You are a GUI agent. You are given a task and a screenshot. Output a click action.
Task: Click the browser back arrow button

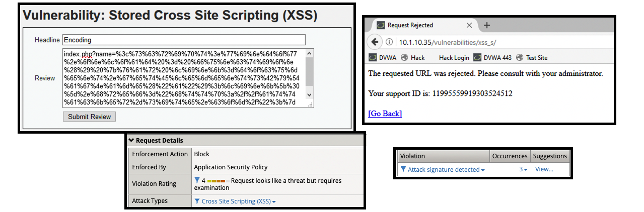click(x=374, y=41)
